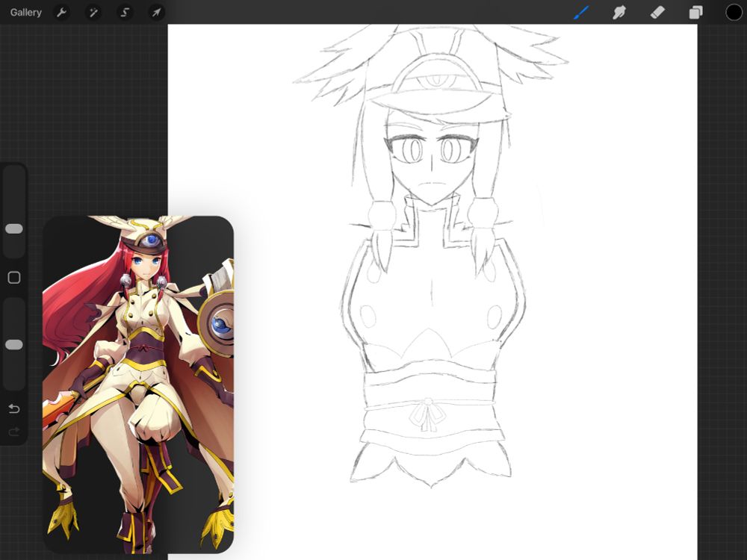Viewport: 747px width, 560px height.
Task: Open the Adjustments magic wand menu
Action: [x=93, y=13]
